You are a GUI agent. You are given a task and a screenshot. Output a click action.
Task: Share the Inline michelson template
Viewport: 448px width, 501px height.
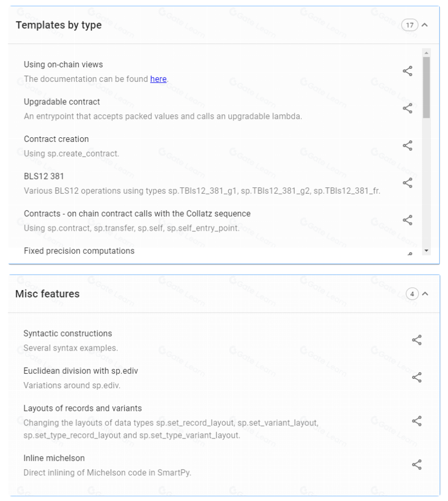click(x=417, y=464)
